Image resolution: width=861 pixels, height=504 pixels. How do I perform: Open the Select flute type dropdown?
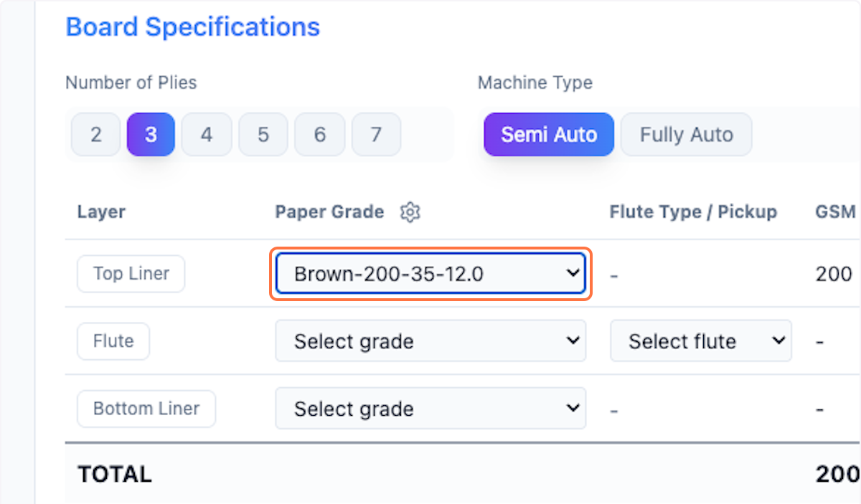(x=701, y=341)
